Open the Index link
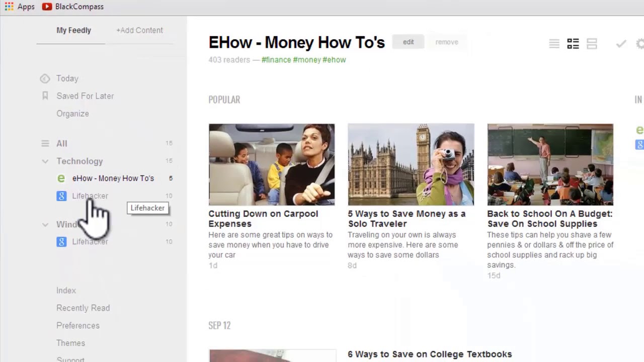Viewport: 644px width, 362px height. (66, 291)
